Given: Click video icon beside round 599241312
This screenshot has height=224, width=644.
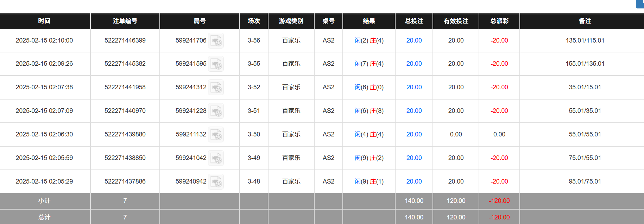Looking at the screenshot, I should 216,88.
